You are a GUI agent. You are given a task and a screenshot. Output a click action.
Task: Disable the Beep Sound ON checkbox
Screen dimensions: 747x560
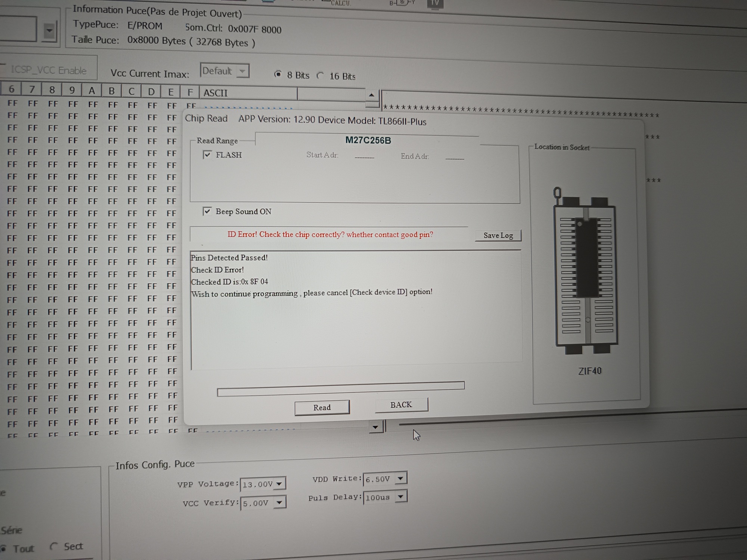point(207,211)
